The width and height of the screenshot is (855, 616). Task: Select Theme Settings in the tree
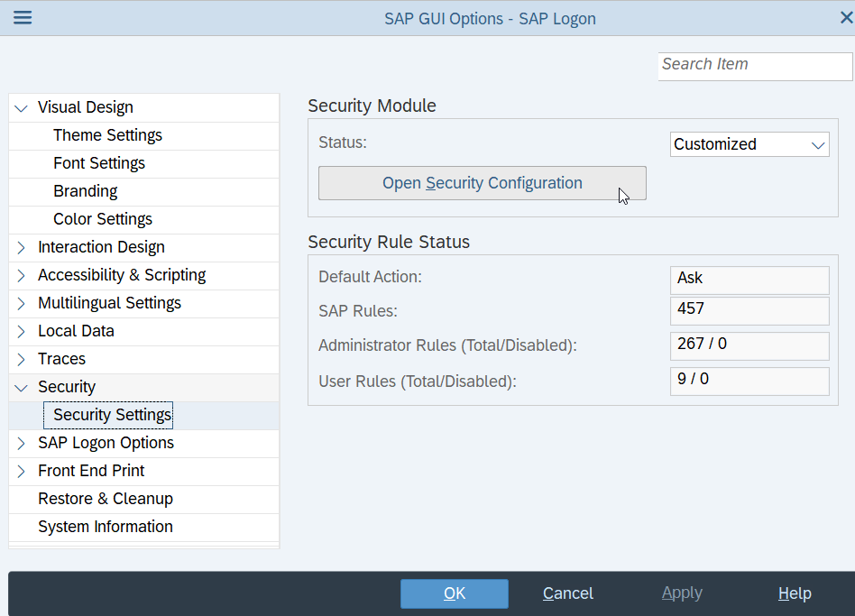[107, 135]
